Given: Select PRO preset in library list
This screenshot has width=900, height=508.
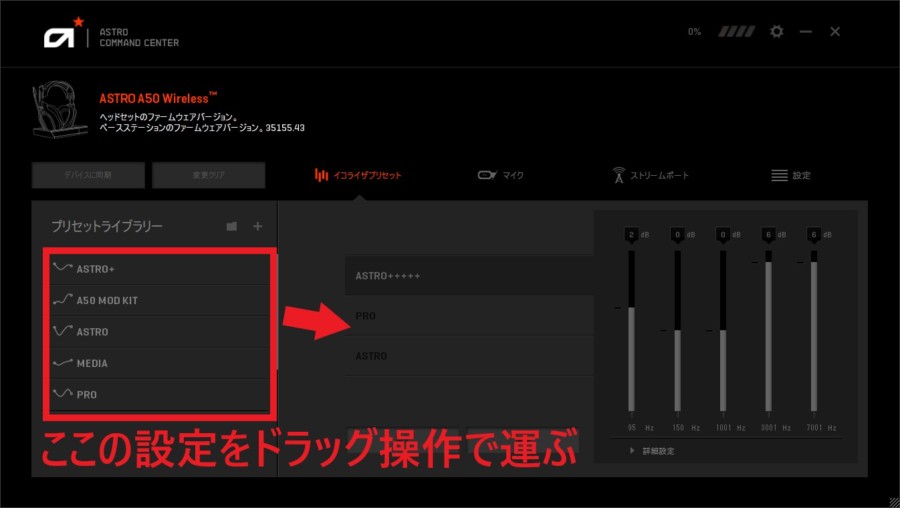Looking at the screenshot, I should tap(160, 395).
